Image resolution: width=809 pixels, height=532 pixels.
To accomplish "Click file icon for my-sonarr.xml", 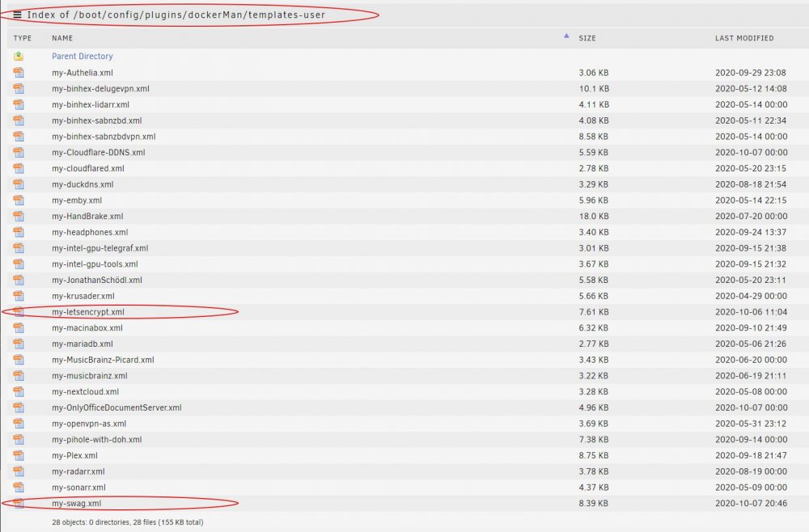I will click(19, 488).
